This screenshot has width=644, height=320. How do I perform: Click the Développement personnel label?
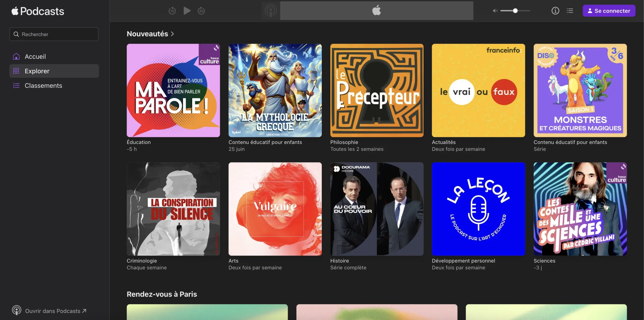click(x=463, y=261)
